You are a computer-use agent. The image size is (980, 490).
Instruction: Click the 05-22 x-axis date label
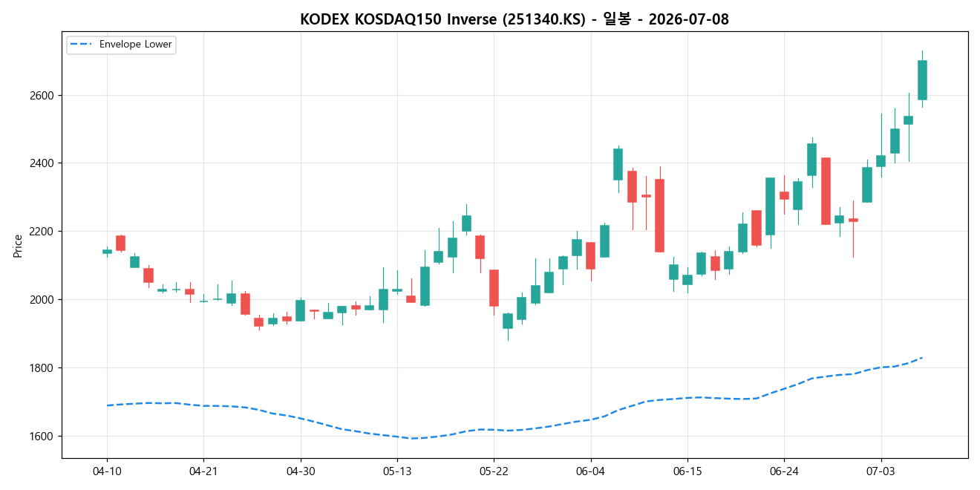[x=494, y=471]
